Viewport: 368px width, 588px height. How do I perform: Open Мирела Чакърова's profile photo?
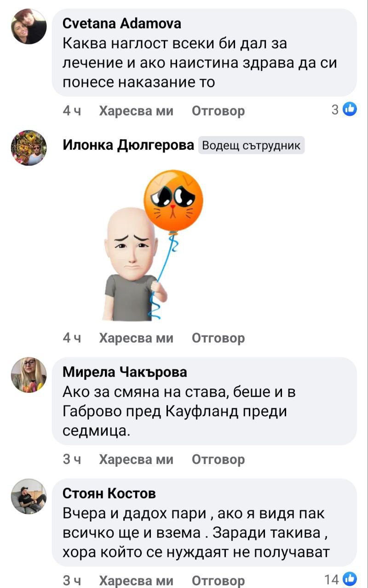point(29,375)
